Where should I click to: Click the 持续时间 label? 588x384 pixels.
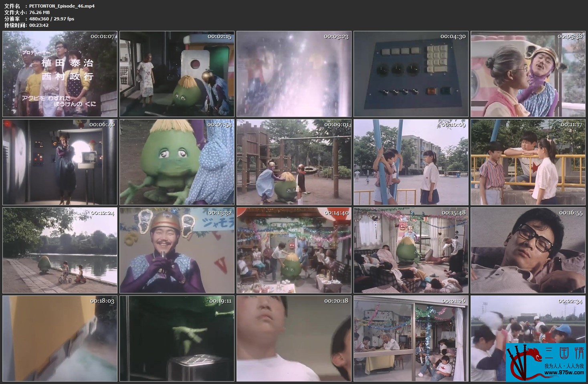(x=14, y=25)
